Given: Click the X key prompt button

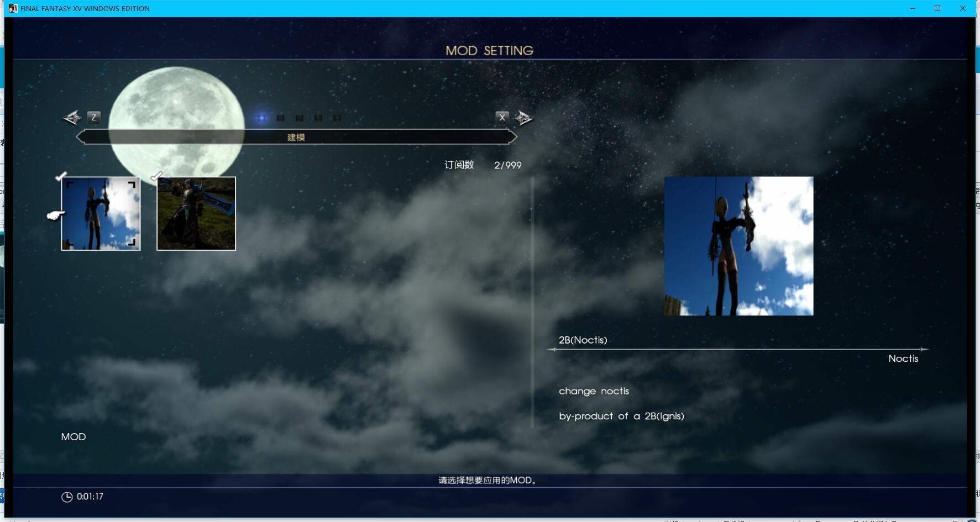Looking at the screenshot, I should (502, 117).
